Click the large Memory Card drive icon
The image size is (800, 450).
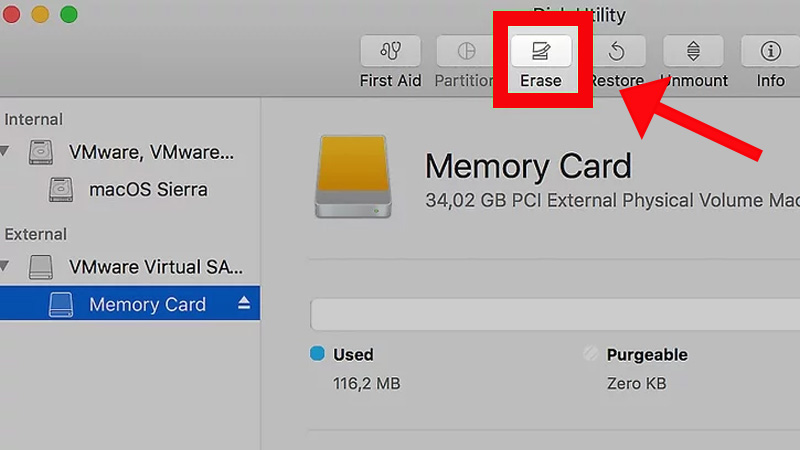click(x=354, y=178)
